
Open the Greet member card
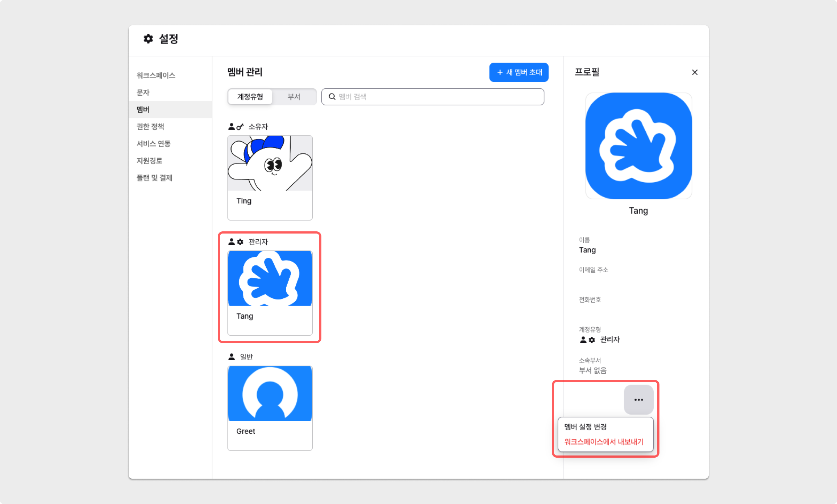coord(270,408)
